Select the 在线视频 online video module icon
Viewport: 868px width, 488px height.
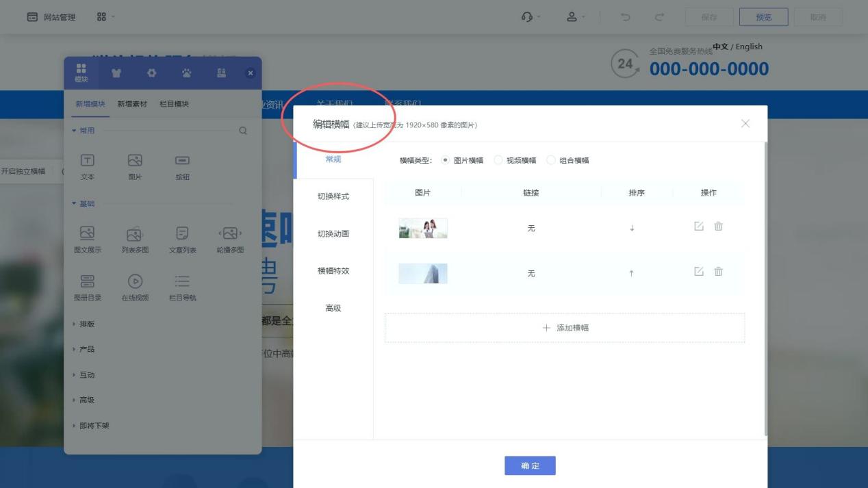[134, 285]
